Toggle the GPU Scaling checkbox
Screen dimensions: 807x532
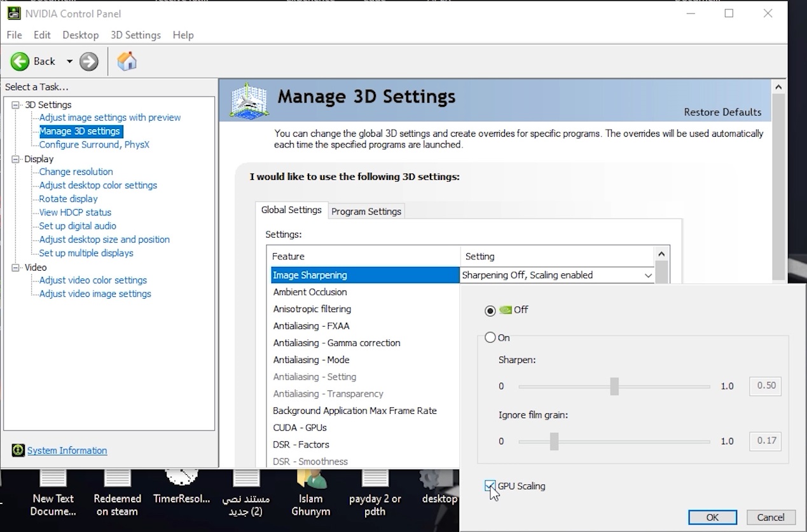tap(490, 486)
